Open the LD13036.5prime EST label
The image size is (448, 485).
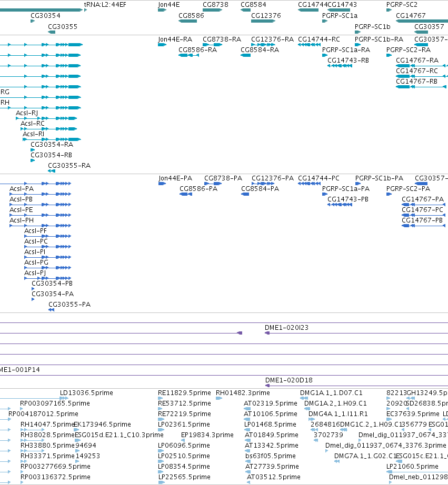coord(87,393)
